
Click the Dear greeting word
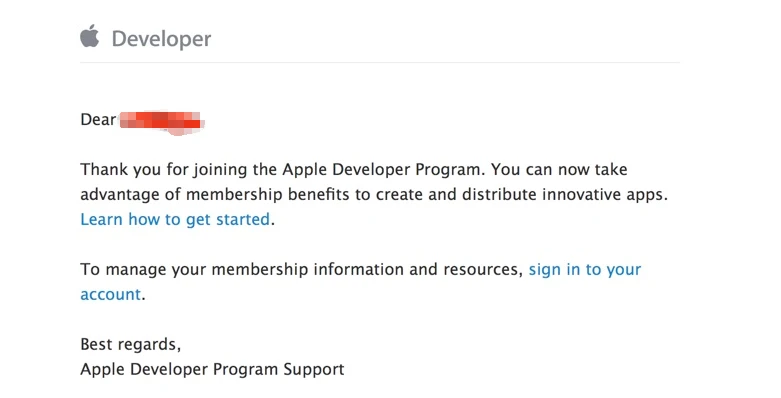pyautogui.click(x=98, y=120)
